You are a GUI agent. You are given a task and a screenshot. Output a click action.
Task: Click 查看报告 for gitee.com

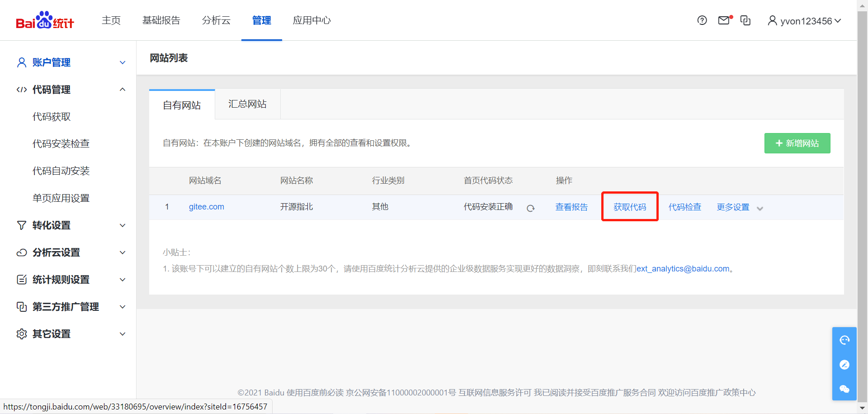click(572, 207)
